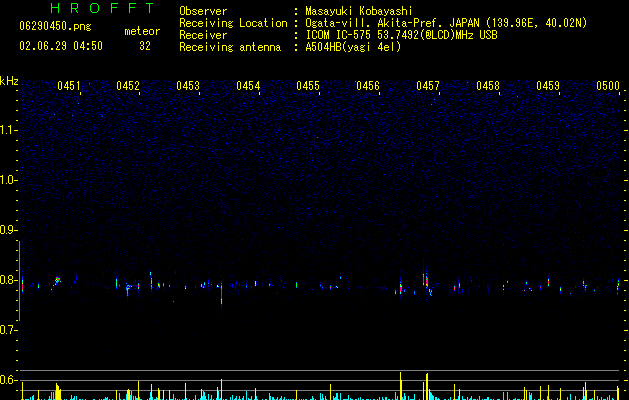This screenshot has width=629, height=400.
Task: Click the 0457 time marker
Action: click(428, 86)
